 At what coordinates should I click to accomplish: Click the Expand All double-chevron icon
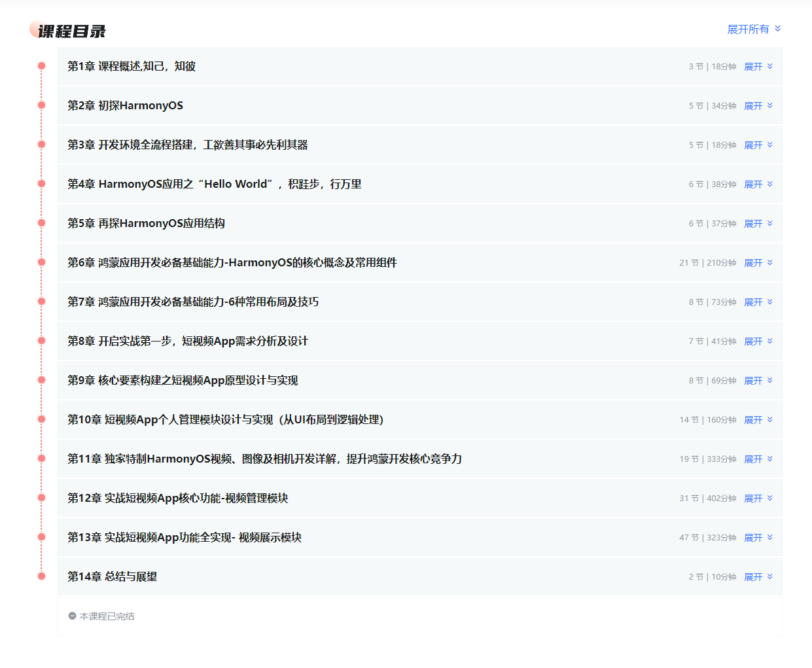(x=777, y=29)
